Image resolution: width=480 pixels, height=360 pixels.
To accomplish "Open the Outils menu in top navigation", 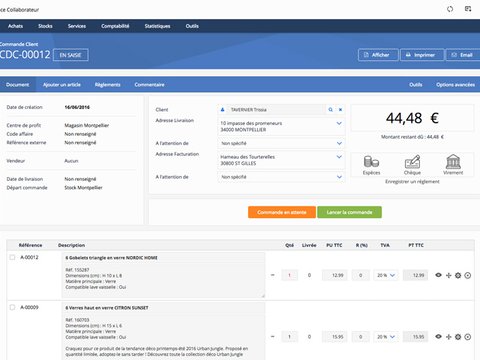I will coord(192,26).
